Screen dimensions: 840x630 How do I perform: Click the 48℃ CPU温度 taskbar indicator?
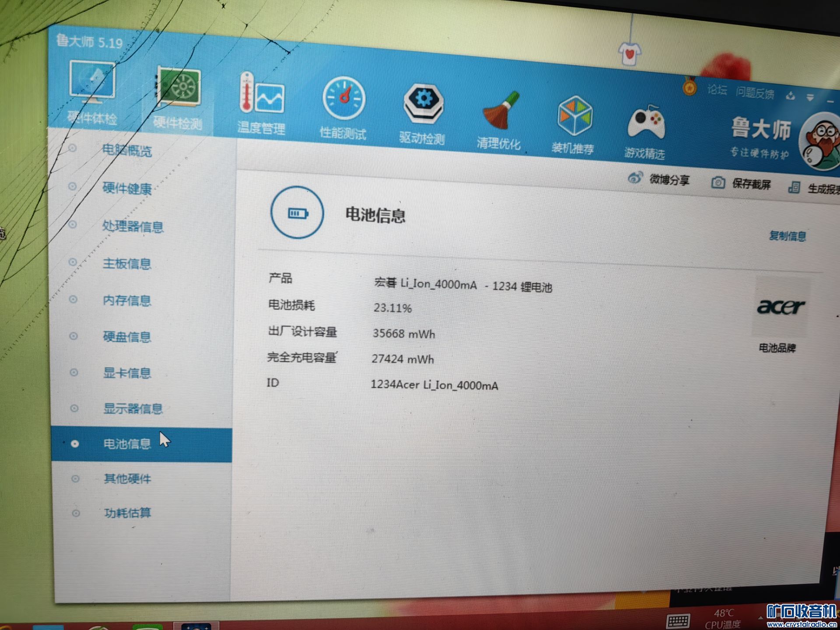[723, 619]
